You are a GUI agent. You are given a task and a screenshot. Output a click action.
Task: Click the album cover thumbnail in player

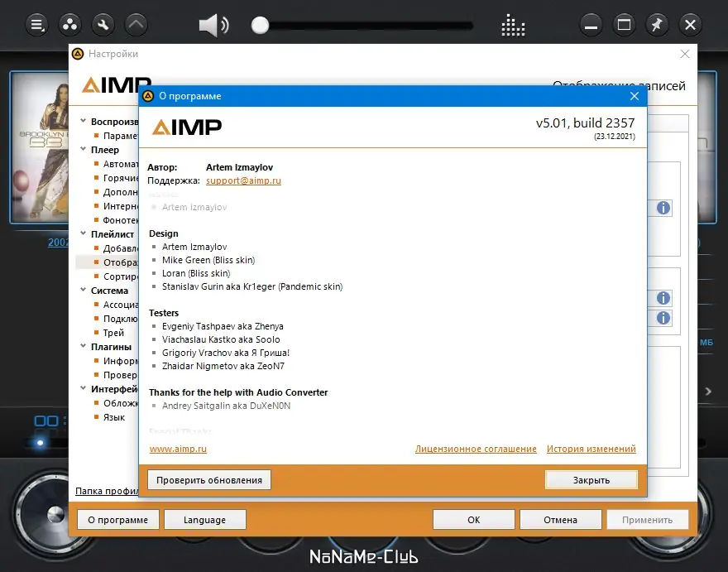pyautogui.click(x=40, y=147)
